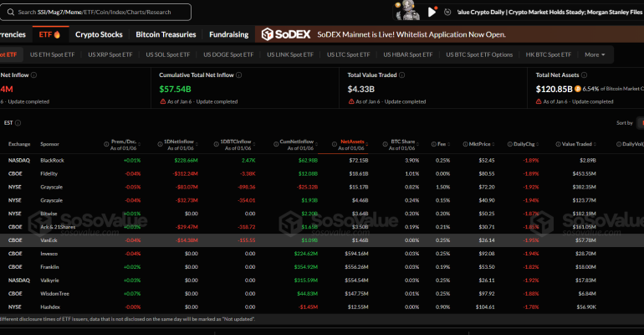This screenshot has width=644, height=335.
Task: Sort table by Fee arrows
Action: point(448,144)
